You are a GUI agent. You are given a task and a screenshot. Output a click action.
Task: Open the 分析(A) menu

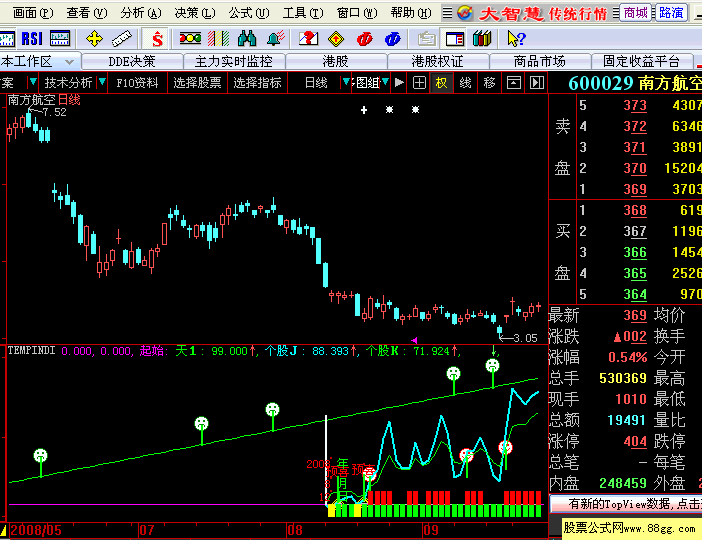coord(141,13)
